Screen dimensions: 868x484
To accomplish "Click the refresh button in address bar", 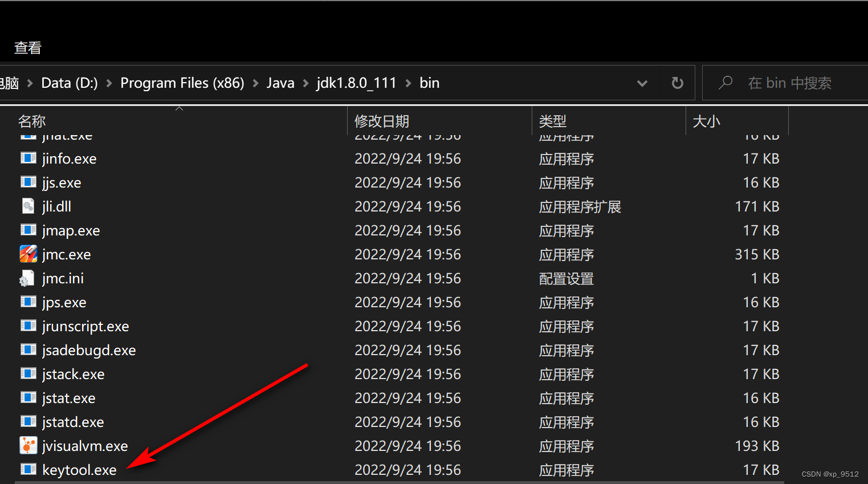I will (x=677, y=83).
